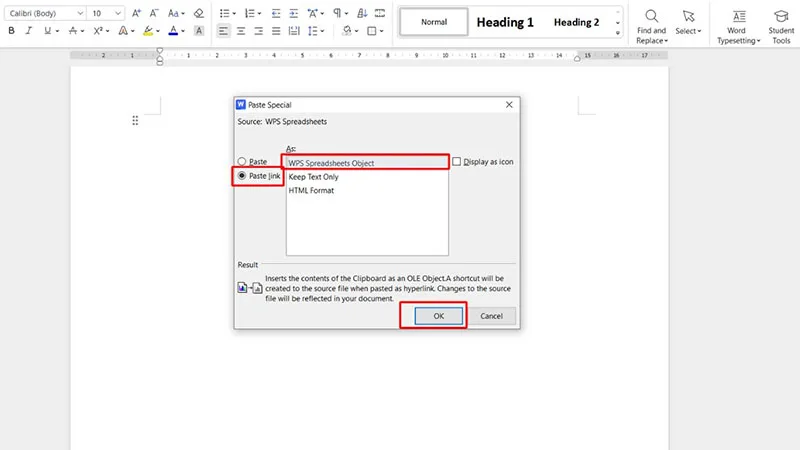Clear formatting with eraser icon
The width and height of the screenshot is (800, 450).
[198, 13]
